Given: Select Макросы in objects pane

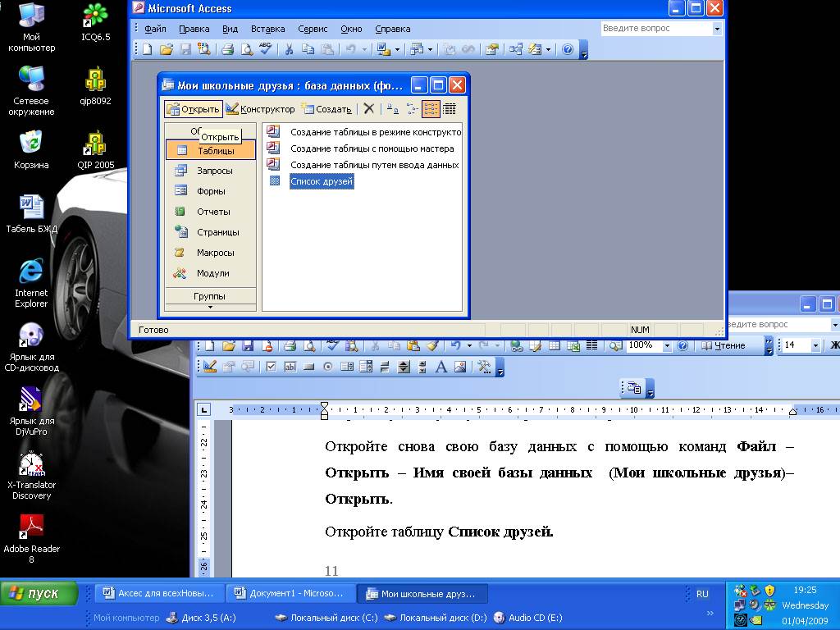Looking at the screenshot, I should pos(211,253).
